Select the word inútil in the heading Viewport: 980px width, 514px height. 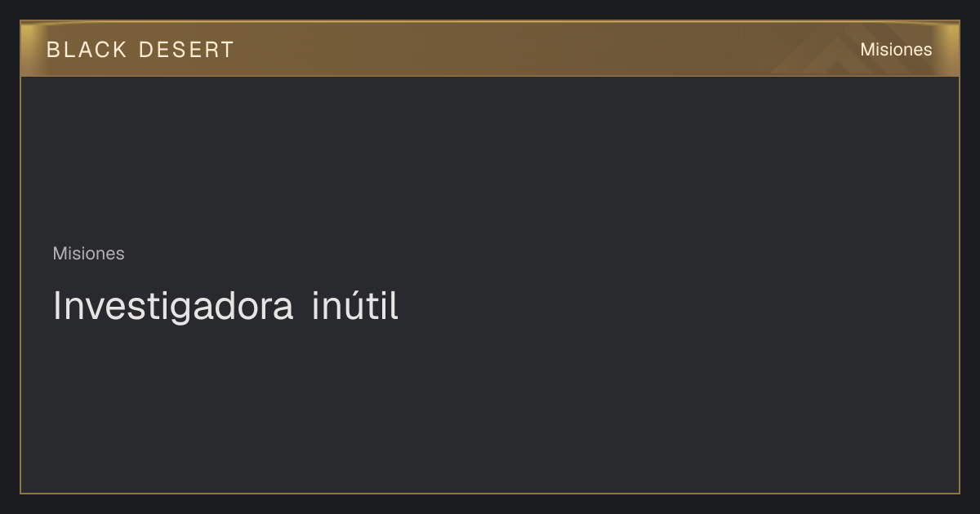[355, 307]
